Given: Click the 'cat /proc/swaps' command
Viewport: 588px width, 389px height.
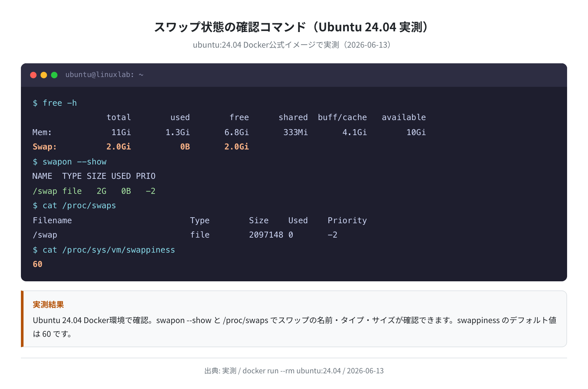Looking at the screenshot, I should (74, 206).
